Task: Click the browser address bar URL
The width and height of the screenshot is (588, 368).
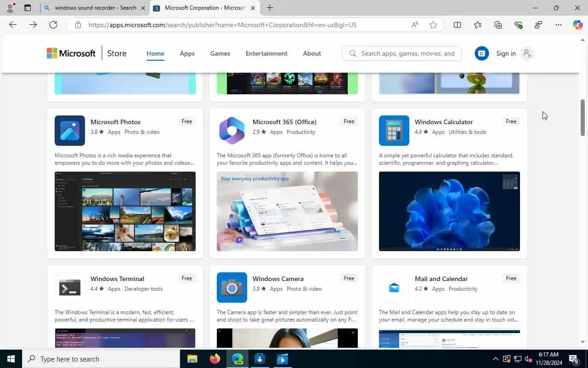Action: pyautogui.click(x=222, y=25)
